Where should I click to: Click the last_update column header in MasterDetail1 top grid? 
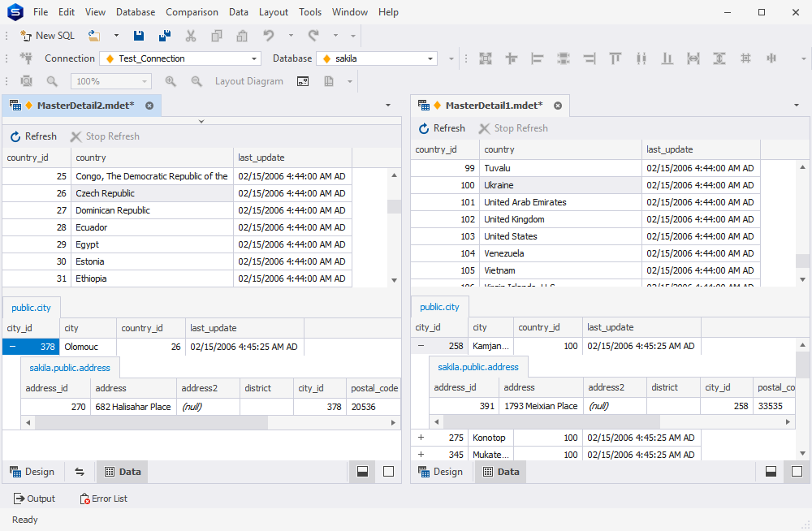[x=701, y=149]
